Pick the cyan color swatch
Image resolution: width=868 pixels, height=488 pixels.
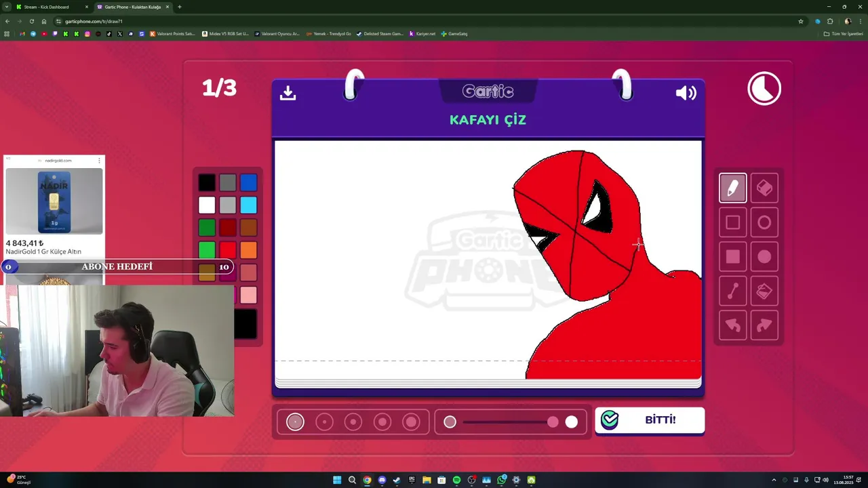click(x=248, y=205)
